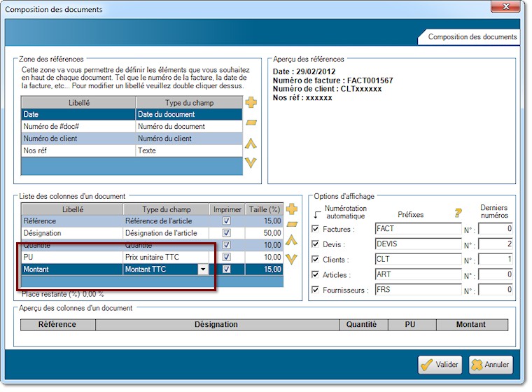Uncheck Imprimer for the Référence column
Screen dimensions: 532x392
226,221
